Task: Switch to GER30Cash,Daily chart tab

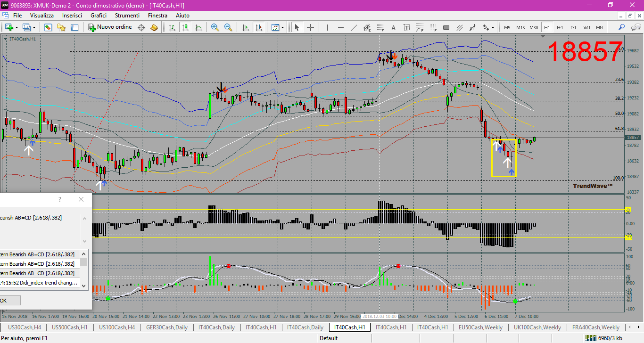Action: [x=167, y=327]
